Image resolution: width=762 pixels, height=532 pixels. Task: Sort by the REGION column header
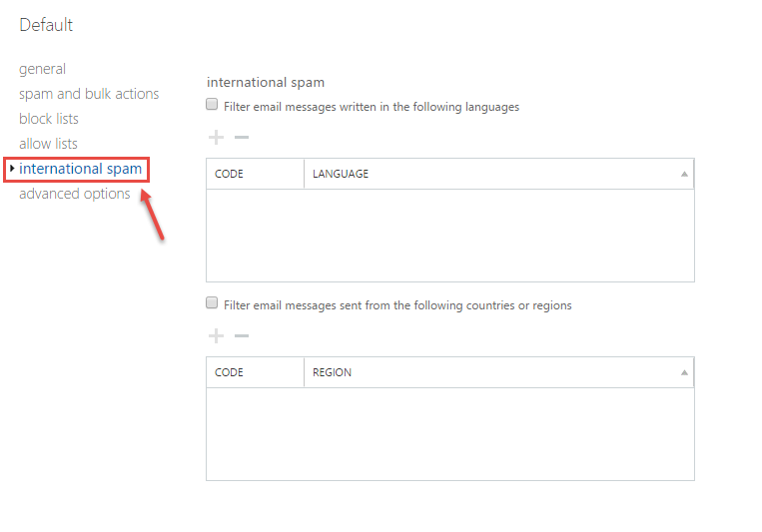pyautogui.click(x=498, y=372)
